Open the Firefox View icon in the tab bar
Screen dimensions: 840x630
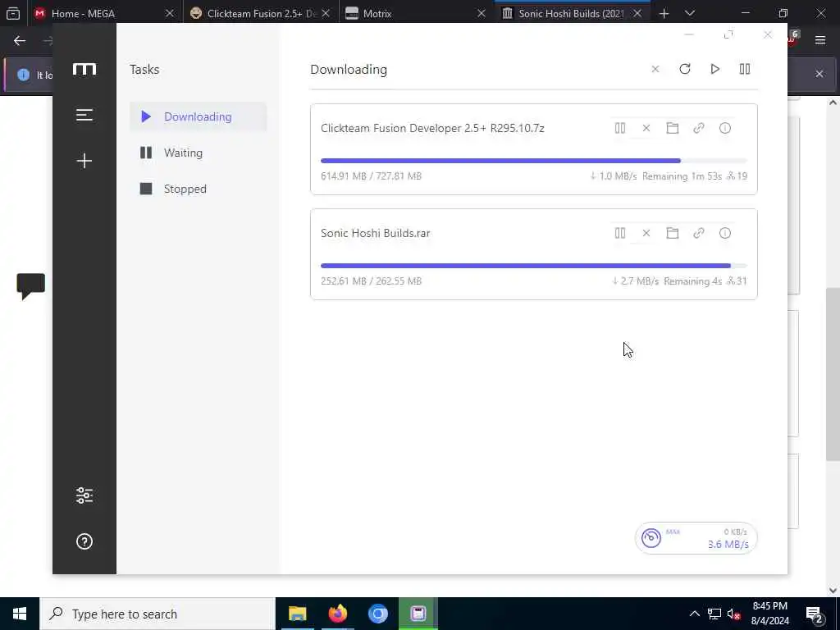click(x=13, y=13)
